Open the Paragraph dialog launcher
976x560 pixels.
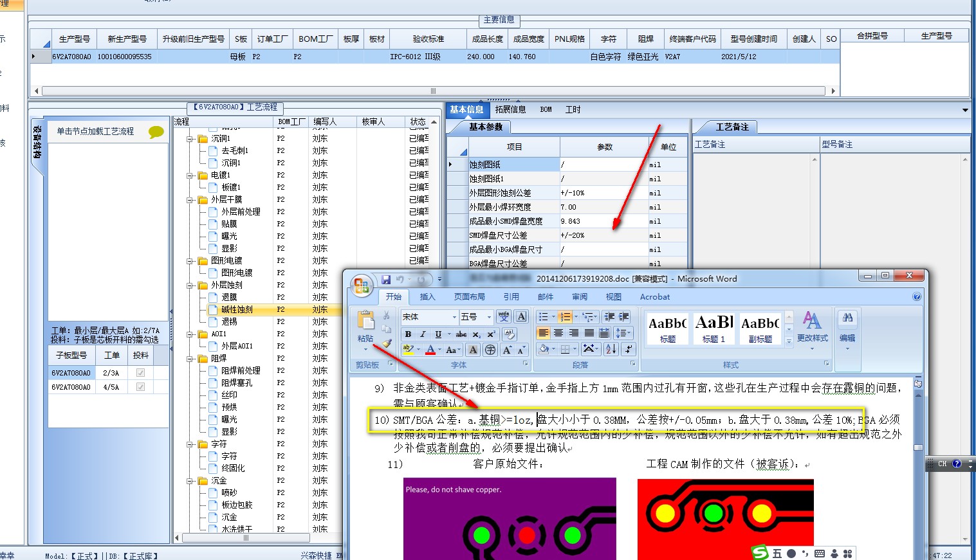click(x=633, y=364)
